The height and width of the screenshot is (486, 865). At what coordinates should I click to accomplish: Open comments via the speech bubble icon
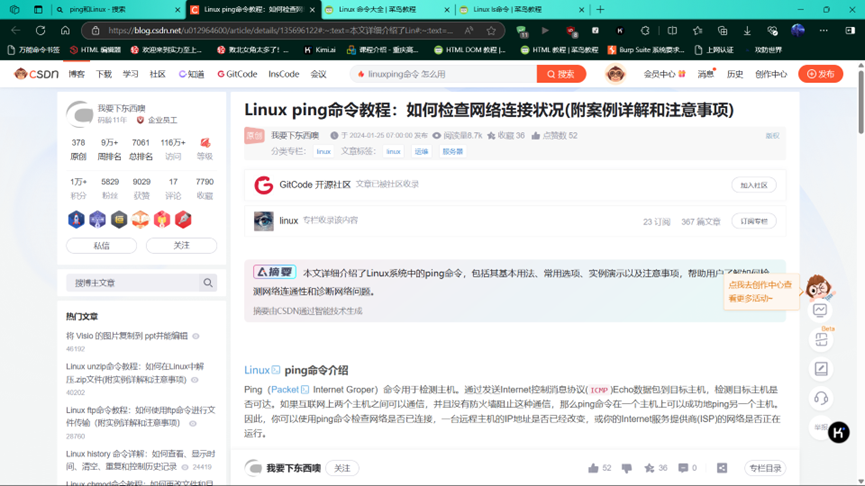[x=683, y=468]
